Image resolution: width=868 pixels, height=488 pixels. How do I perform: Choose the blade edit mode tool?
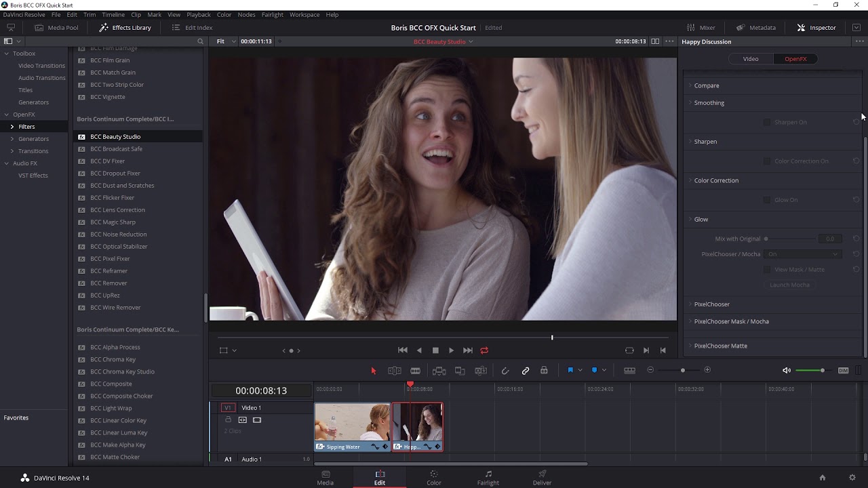coord(416,371)
